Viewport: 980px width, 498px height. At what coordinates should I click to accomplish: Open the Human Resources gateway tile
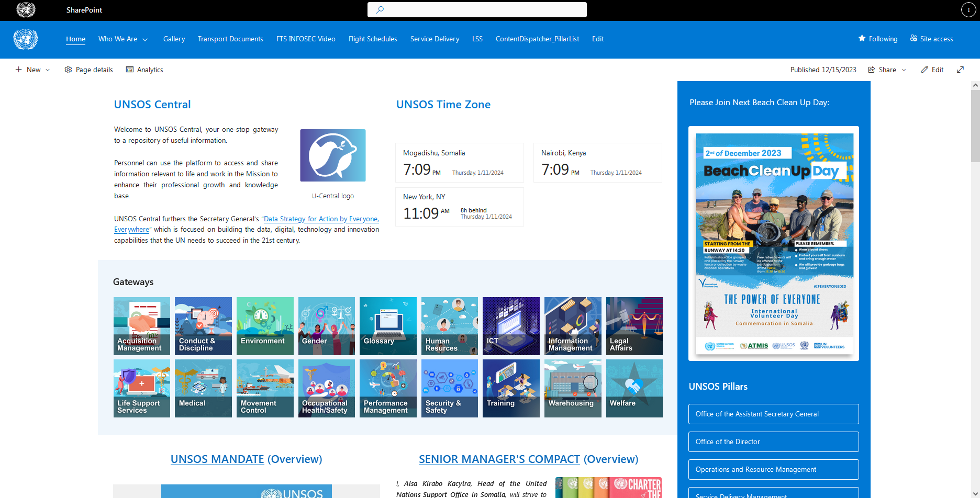(x=449, y=326)
